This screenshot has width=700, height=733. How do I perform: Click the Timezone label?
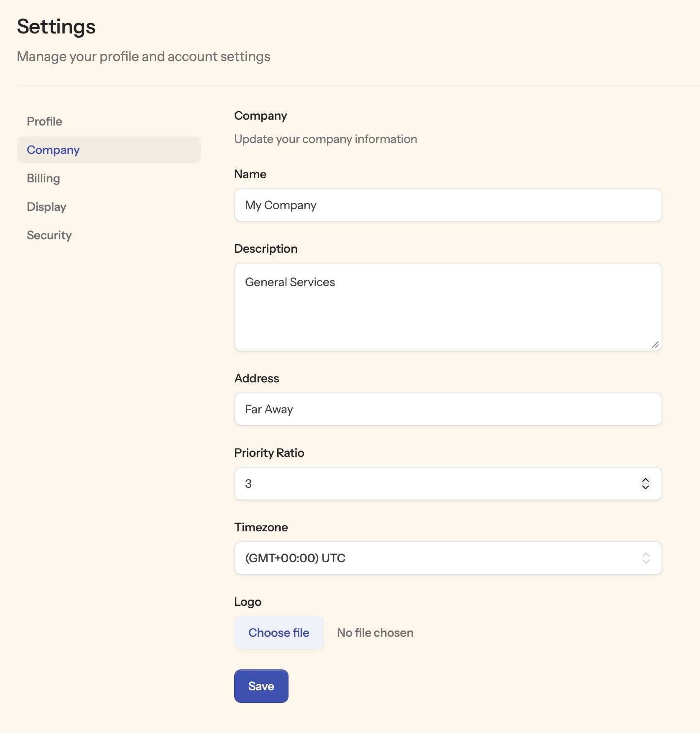pos(261,527)
